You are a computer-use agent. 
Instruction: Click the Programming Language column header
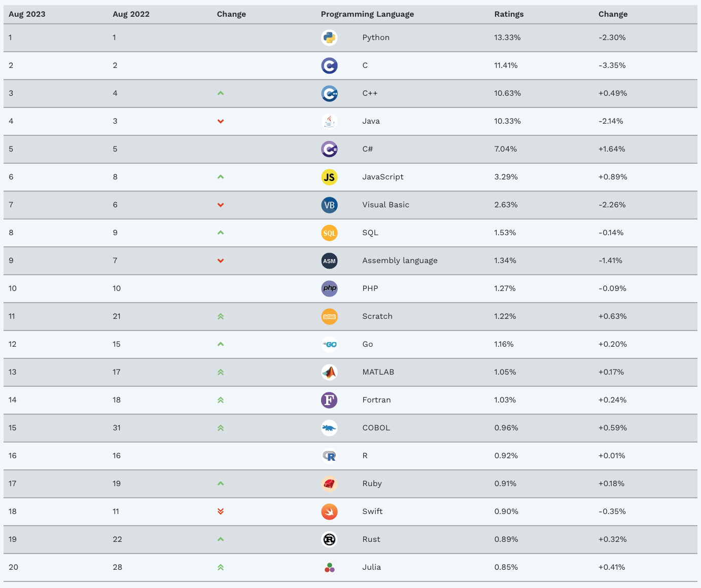point(367,14)
